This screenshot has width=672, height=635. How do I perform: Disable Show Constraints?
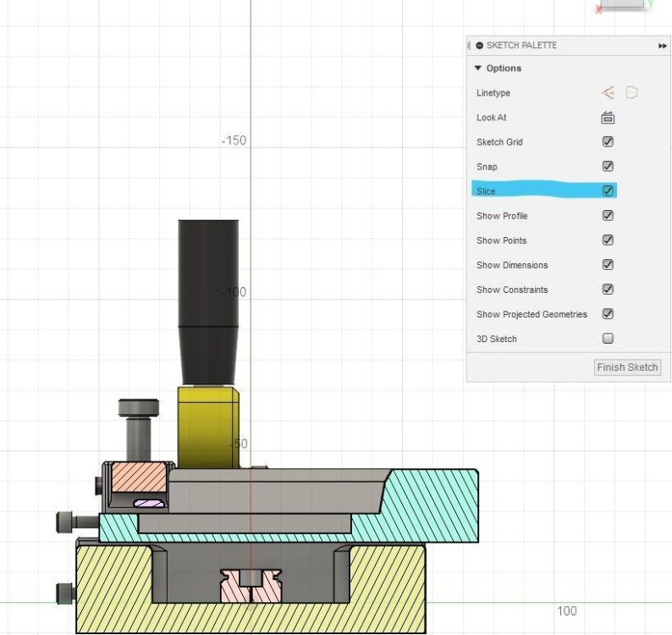click(x=608, y=290)
